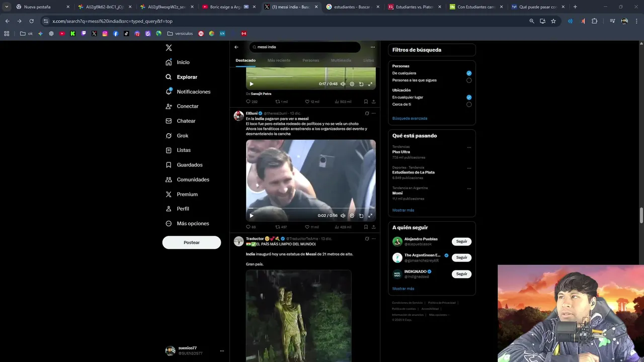The width and height of the screenshot is (644, 362).
Task: Click the Premium X icon
Action: click(169, 194)
